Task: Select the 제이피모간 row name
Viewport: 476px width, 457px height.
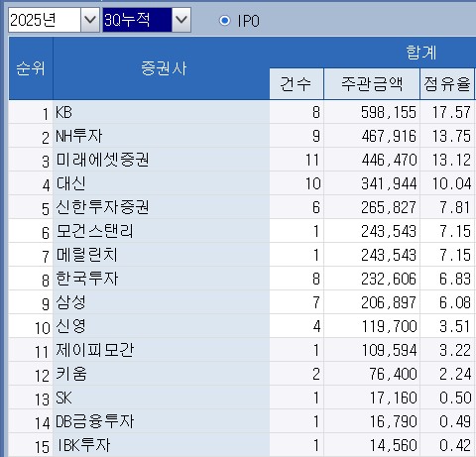Action: pyautogui.click(x=95, y=350)
